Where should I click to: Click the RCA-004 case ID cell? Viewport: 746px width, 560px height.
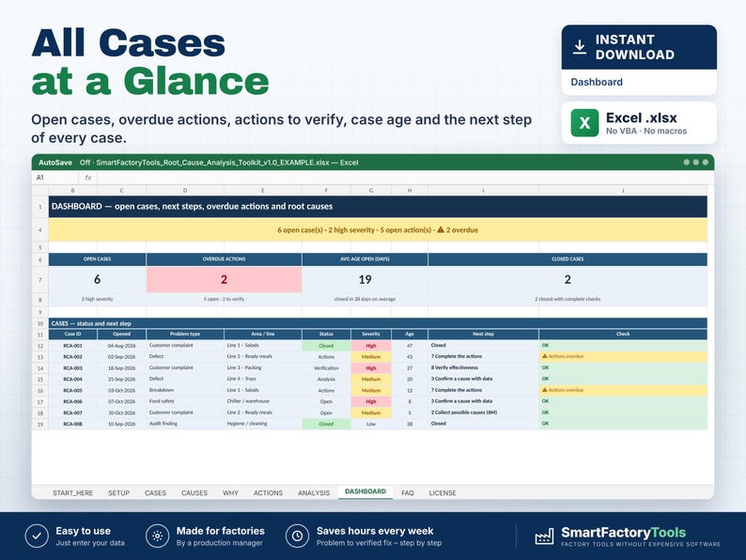coord(72,380)
